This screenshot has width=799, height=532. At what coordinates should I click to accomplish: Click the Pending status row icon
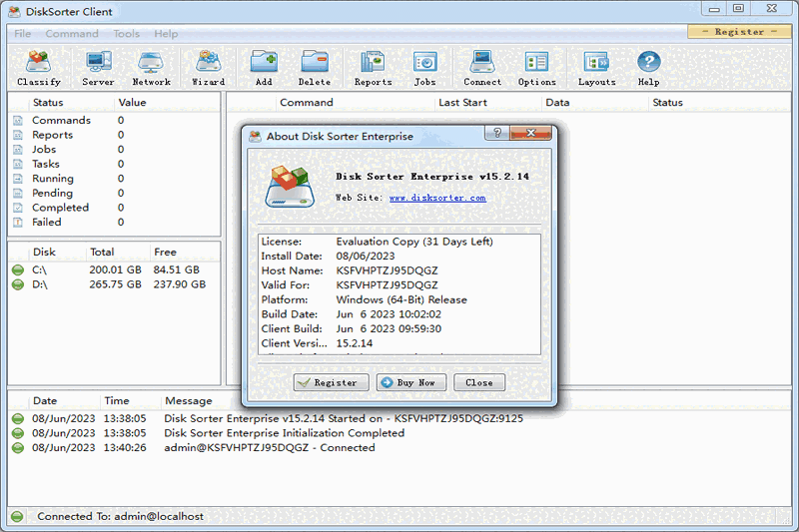[x=18, y=194]
